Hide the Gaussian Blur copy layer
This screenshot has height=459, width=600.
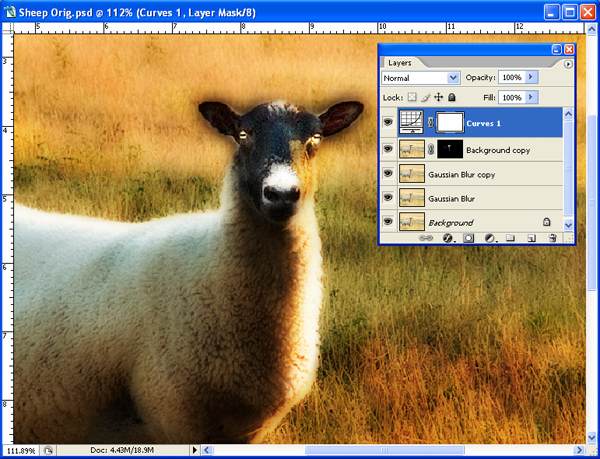coord(388,174)
